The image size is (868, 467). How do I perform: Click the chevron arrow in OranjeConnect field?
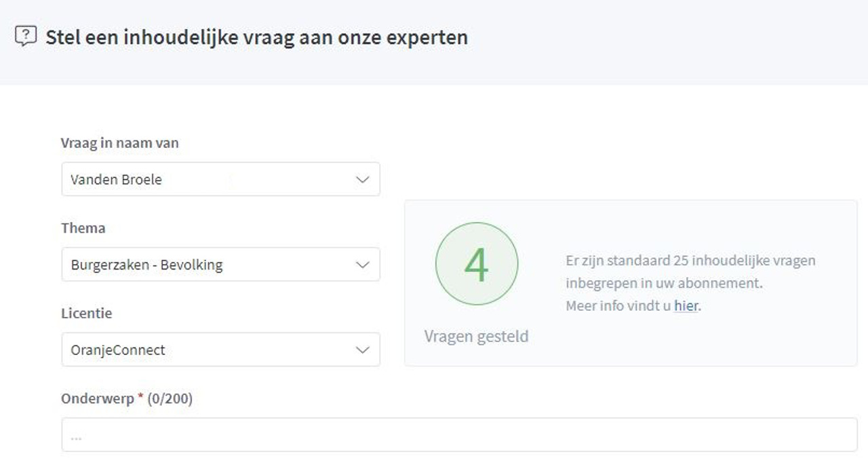click(x=363, y=350)
